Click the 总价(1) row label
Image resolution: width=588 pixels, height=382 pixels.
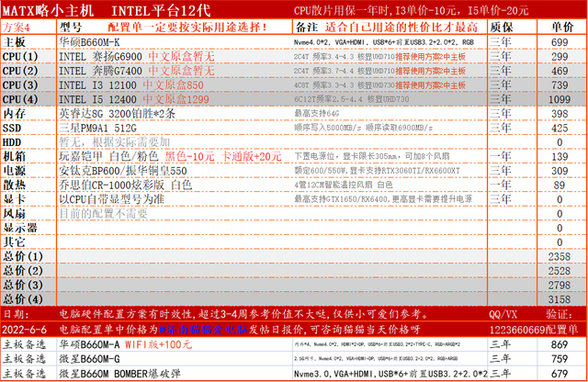click(x=23, y=256)
